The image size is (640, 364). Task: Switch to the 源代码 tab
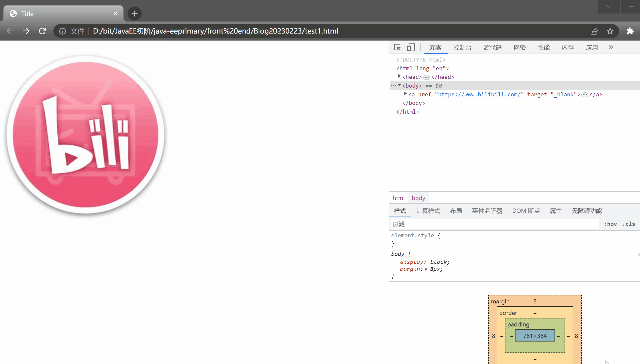click(493, 48)
